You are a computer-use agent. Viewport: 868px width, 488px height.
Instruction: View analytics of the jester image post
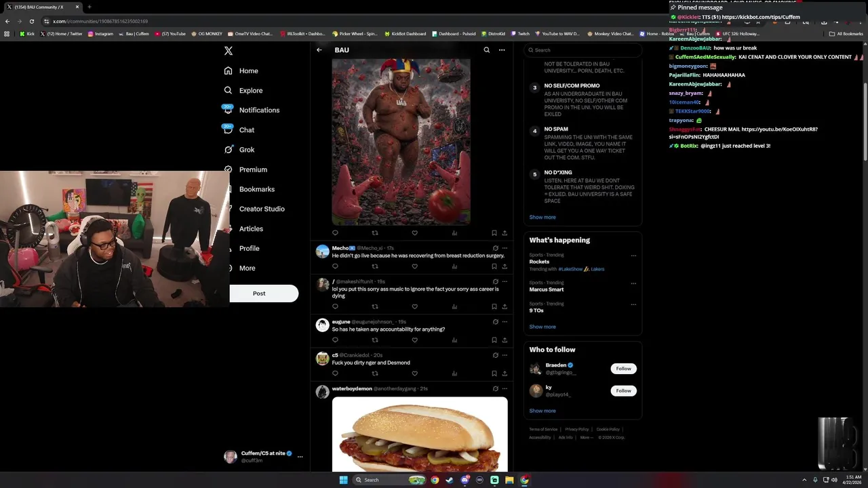[454, 233]
